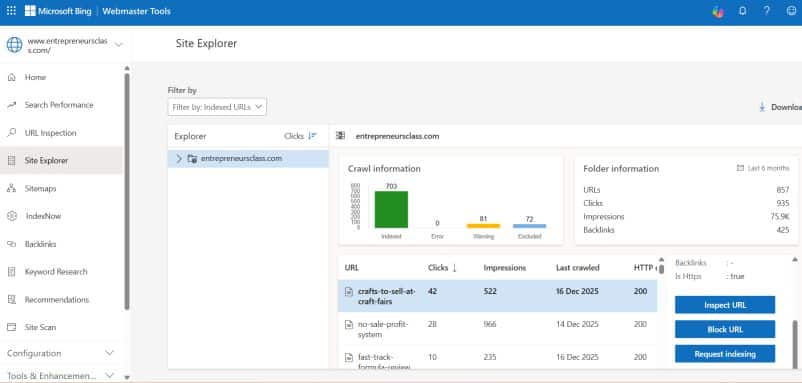
Task: Click the grid icon beside the entrepreneursclass.com heading
Action: point(340,136)
